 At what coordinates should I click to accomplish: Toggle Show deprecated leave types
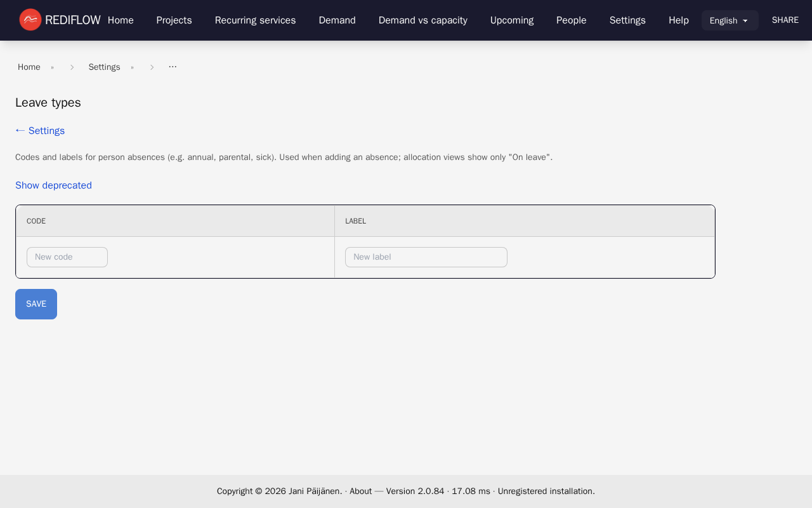(53, 185)
